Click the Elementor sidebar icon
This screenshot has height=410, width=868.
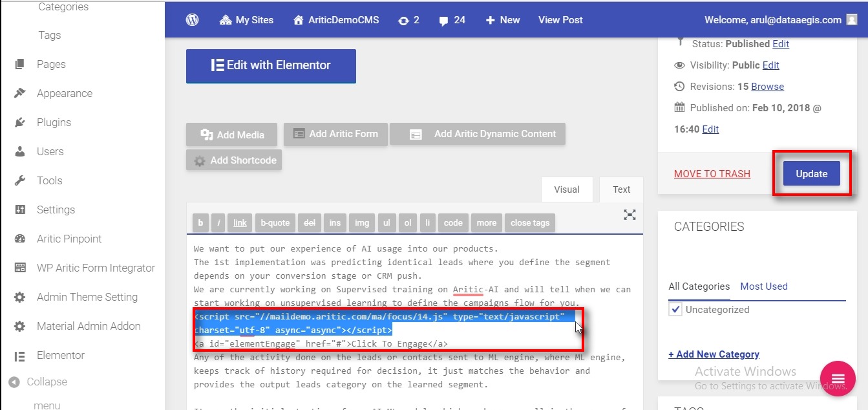coord(20,355)
